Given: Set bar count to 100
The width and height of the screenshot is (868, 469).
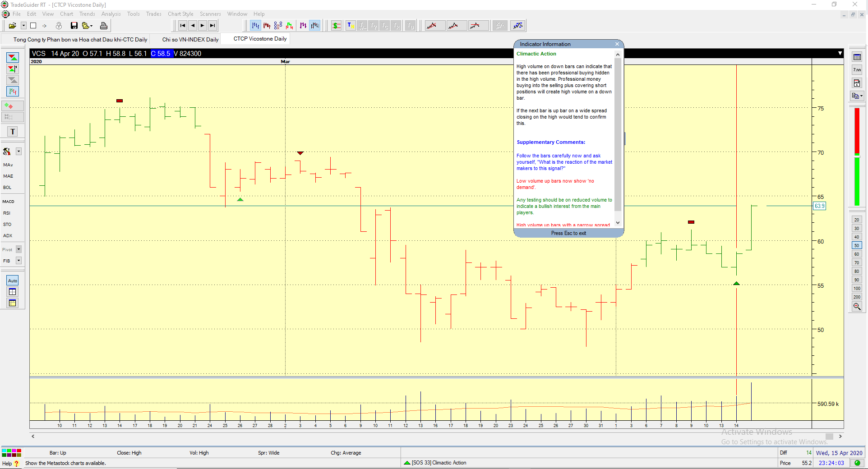Looking at the screenshot, I should pos(857,289).
